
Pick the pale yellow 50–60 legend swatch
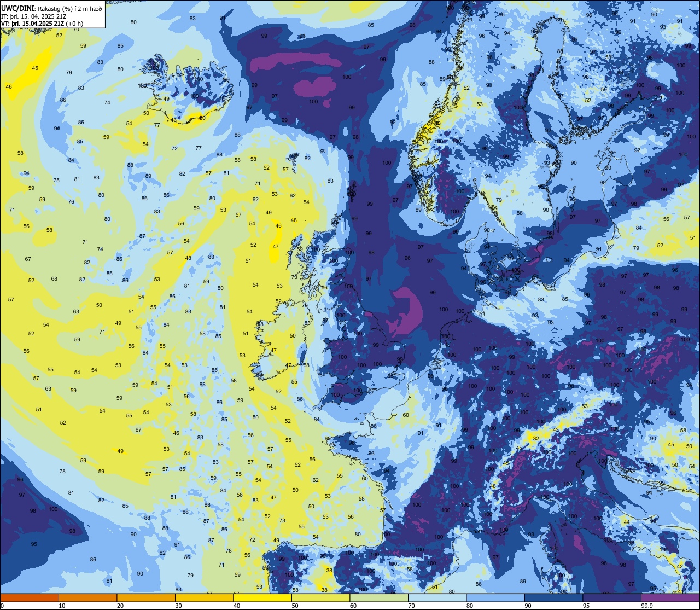pos(320,598)
